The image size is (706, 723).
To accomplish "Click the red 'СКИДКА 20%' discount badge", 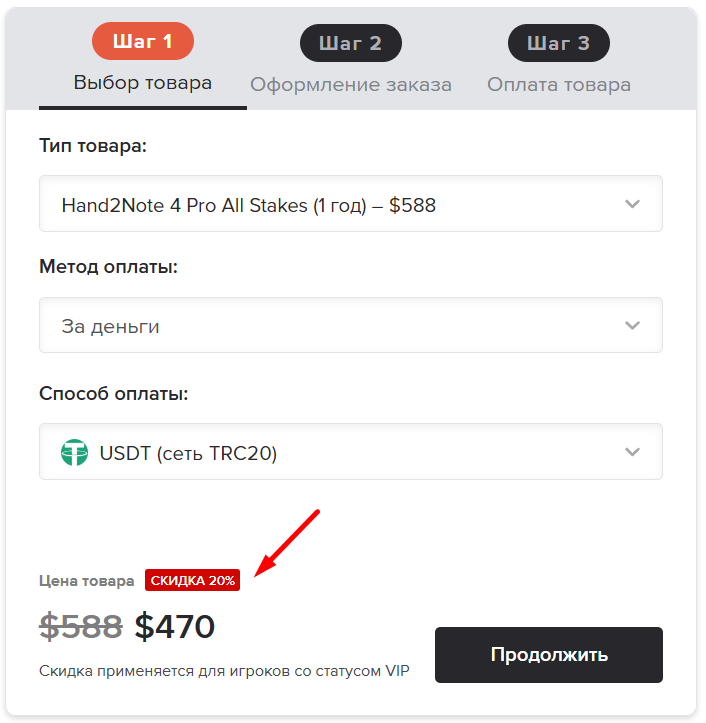I will 193,580.
